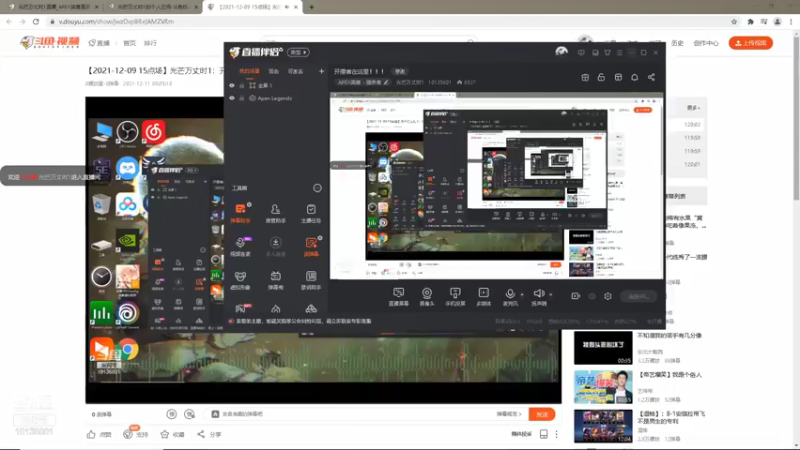
Task: Click the start streaming pill button
Action: (x=638, y=296)
